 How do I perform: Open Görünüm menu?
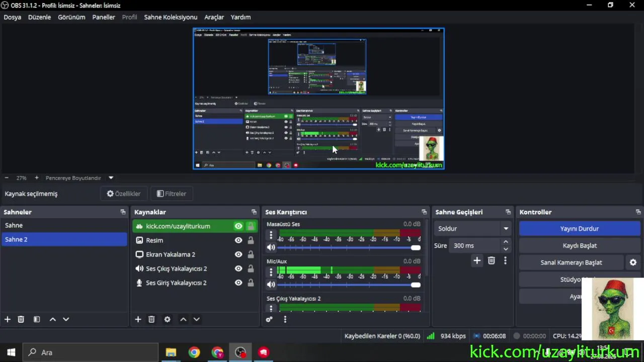tap(71, 17)
